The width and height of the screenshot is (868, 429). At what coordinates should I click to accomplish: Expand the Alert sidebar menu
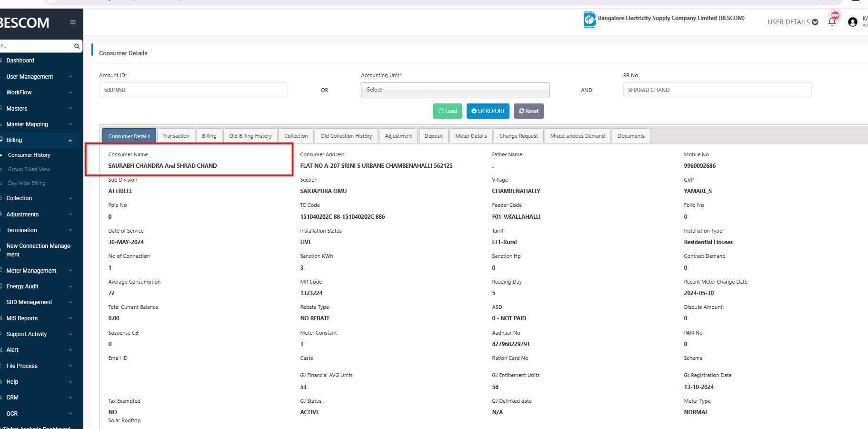click(39, 350)
